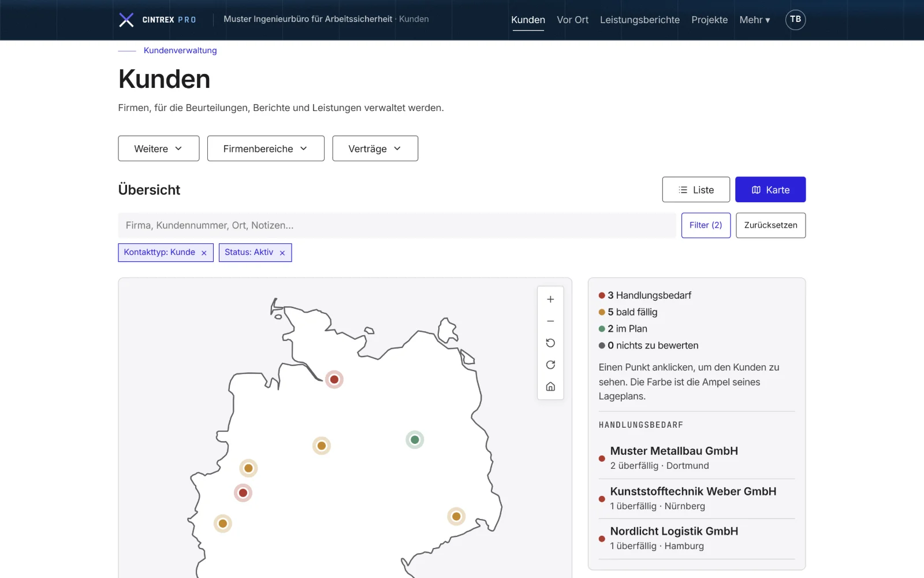Open Muster Metallbau GmbH customer entry
The height and width of the screenshot is (578, 924).
pos(696,458)
